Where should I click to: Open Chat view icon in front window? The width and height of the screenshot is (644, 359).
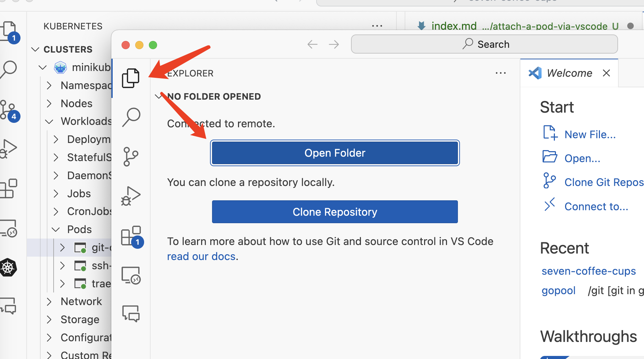[131, 314]
